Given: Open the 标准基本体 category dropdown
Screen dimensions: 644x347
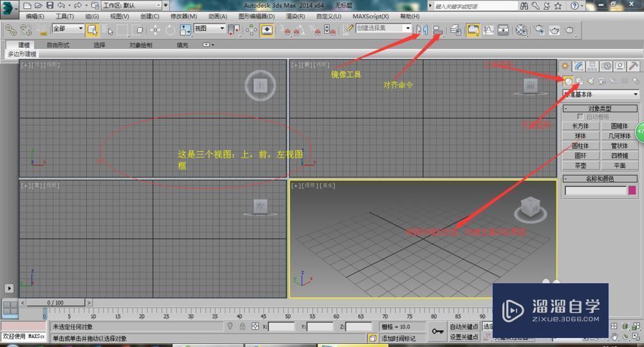Looking at the screenshot, I should (x=601, y=94).
